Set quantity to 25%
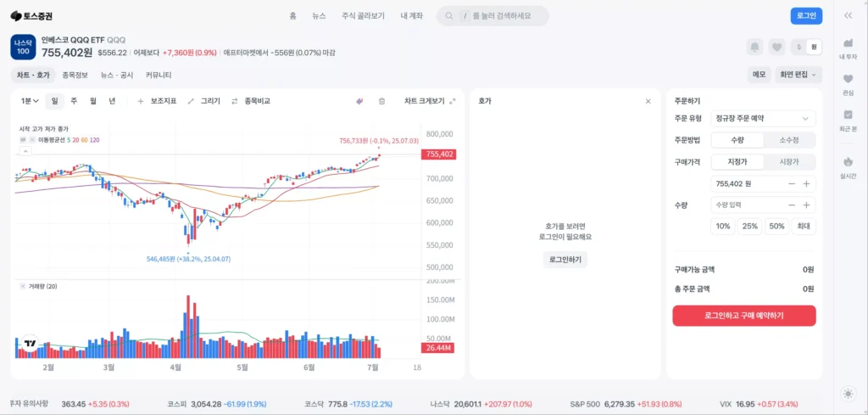The width and height of the screenshot is (868, 415). pyautogui.click(x=750, y=227)
